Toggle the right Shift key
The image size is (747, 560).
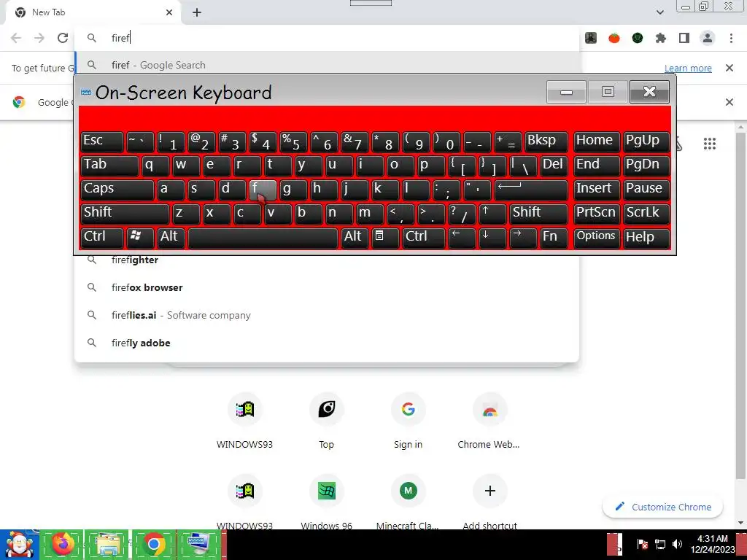(x=539, y=214)
